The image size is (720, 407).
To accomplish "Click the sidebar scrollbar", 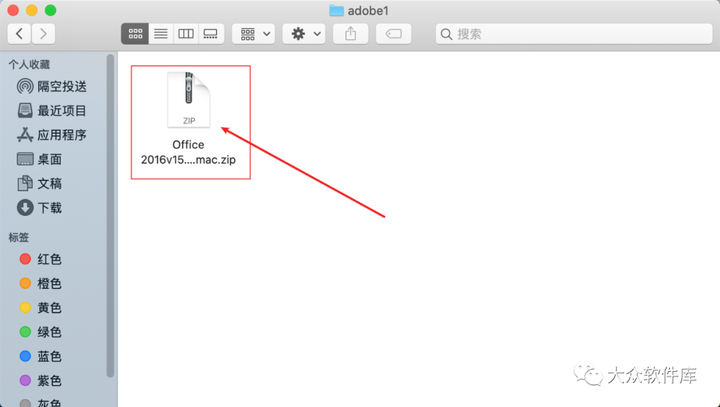I will click(110, 216).
